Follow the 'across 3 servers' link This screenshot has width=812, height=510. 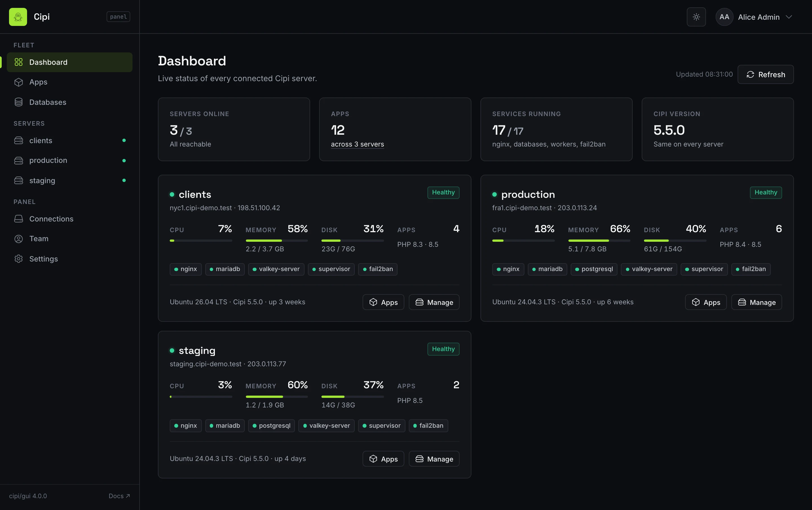tap(357, 144)
